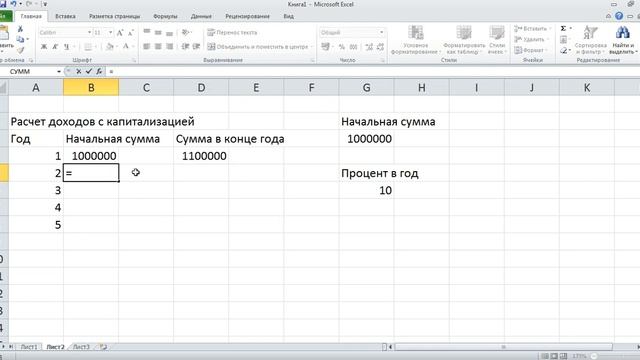Click Формат cells button in ribbon
The width and height of the screenshot is (640, 360).
click(530, 50)
